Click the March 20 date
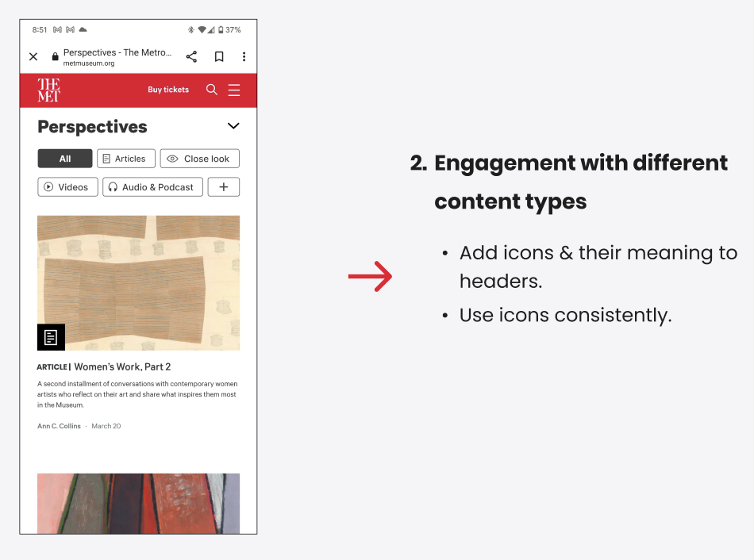Image resolution: width=754 pixels, height=560 pixels. pyautogui.click(x=106, y=426)
